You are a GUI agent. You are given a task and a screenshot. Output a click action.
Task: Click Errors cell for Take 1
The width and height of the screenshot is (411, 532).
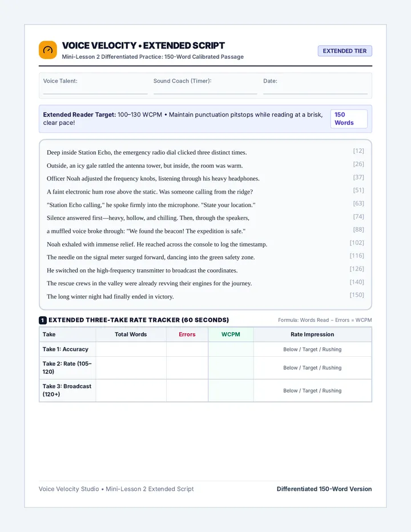click(187, 349)
